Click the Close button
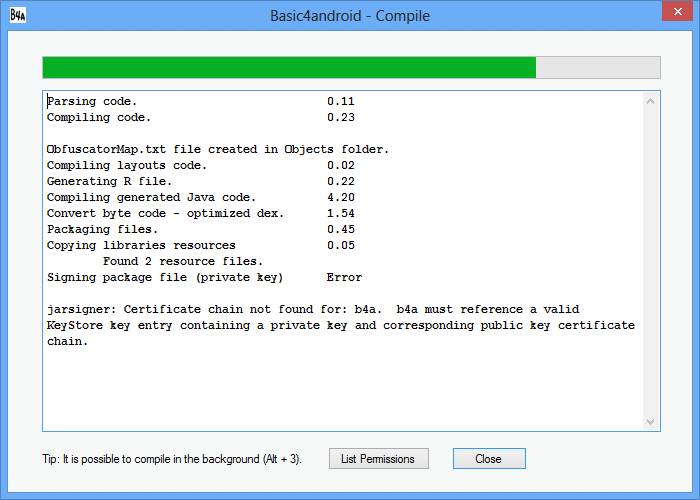This screenshot has width=700, height=500. click(x=489, y=458)
